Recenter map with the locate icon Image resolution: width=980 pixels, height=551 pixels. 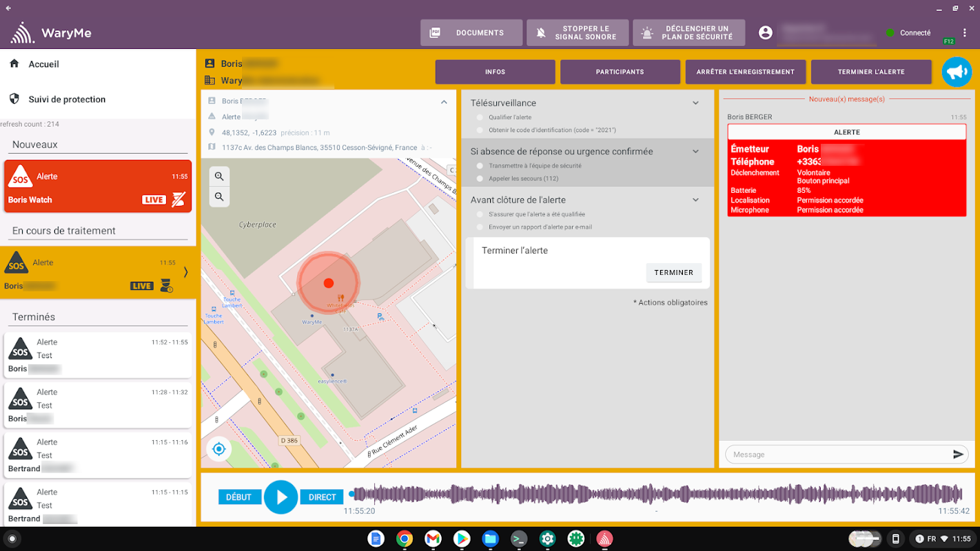click(x=219, y=449)
